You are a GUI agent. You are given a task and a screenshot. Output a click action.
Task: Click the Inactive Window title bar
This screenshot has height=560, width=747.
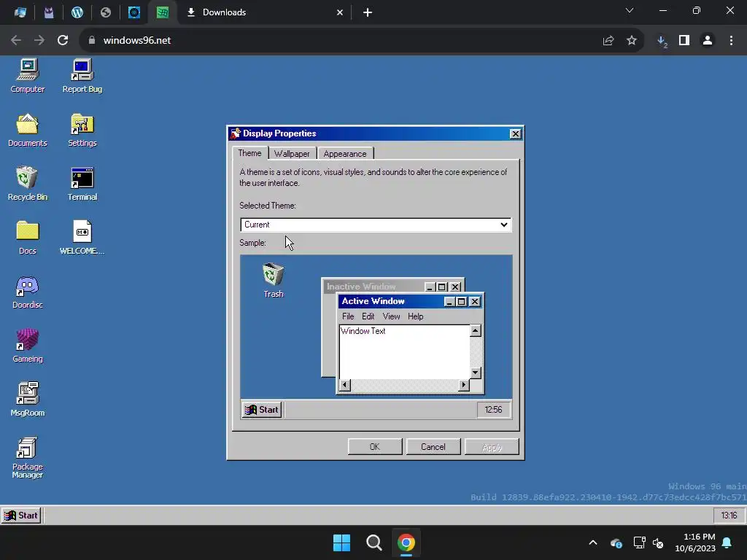374,287
